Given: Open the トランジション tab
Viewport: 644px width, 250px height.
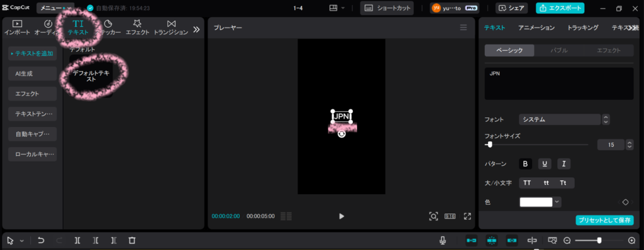Looking at the screenshot, I should click(x=171, y=28).
